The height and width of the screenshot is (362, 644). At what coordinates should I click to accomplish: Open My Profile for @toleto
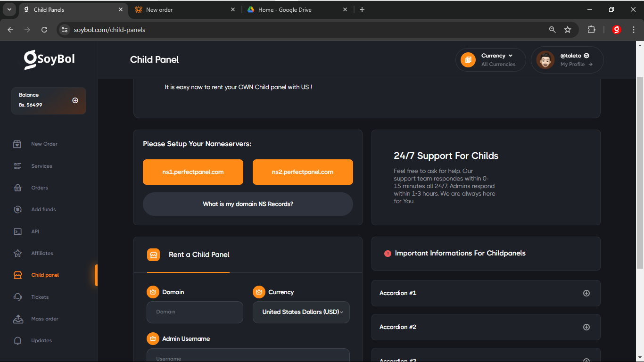point(567,60)
